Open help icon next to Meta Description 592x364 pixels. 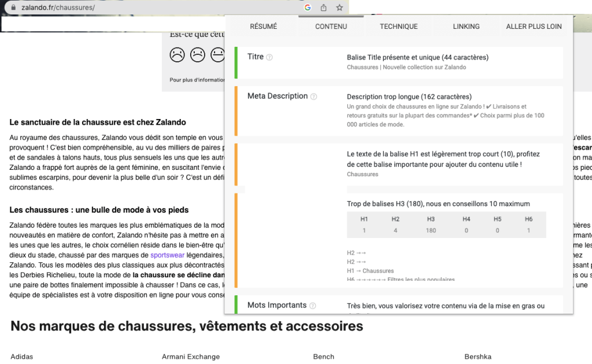pos(313,96)
